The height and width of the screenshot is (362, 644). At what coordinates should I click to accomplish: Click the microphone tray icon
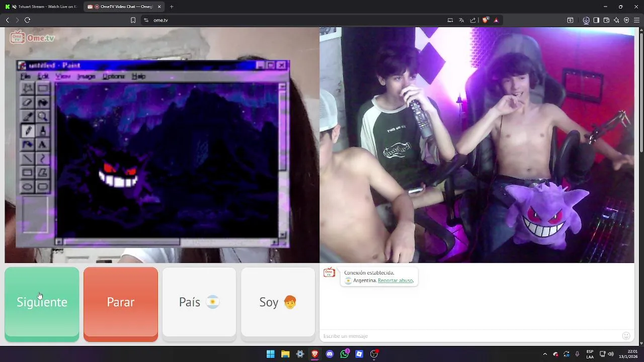[x=577, y=354]
